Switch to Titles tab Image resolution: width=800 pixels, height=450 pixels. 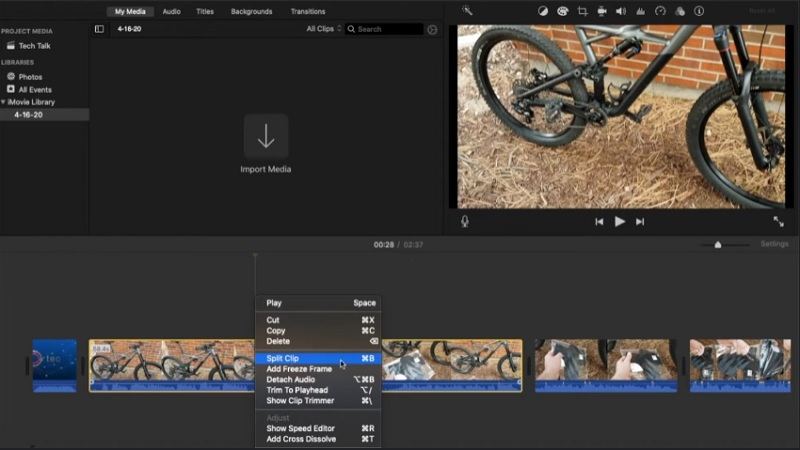coord(205,11)
